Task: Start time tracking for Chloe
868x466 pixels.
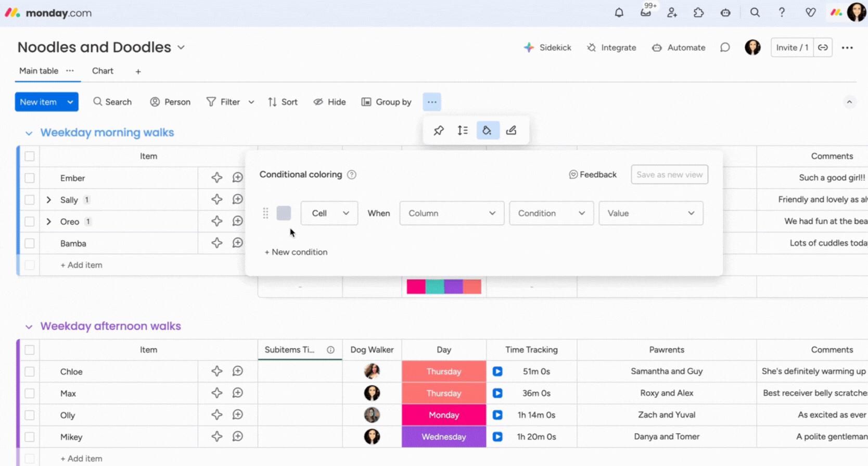Action: tap(497, 371)
